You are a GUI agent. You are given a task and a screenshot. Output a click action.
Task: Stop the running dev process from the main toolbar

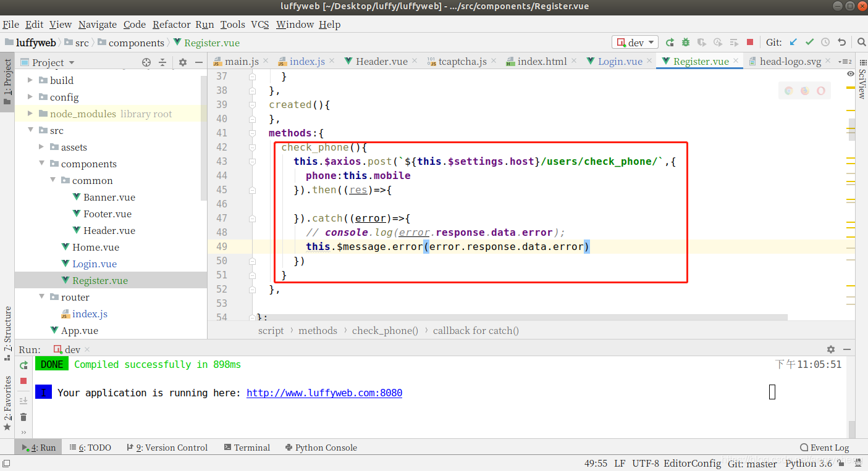point(750,43)
